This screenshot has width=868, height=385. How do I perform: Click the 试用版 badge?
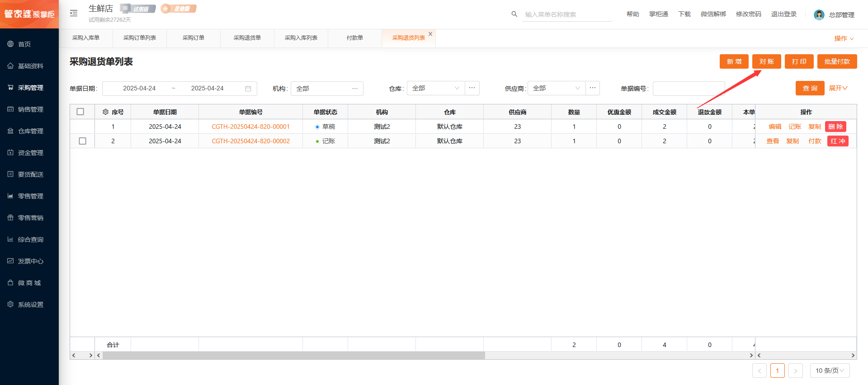138,9
